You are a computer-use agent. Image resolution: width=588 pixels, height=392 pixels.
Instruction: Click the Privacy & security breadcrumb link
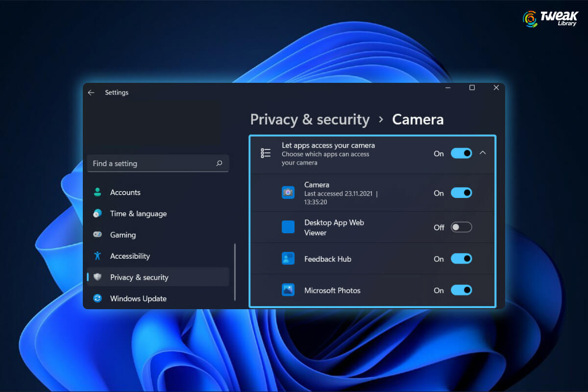click(x=310, y=119)
